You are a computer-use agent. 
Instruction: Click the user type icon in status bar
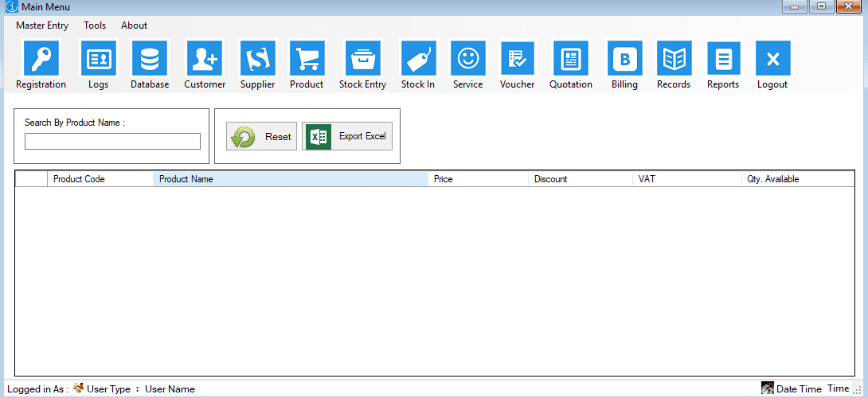point(79,388)
